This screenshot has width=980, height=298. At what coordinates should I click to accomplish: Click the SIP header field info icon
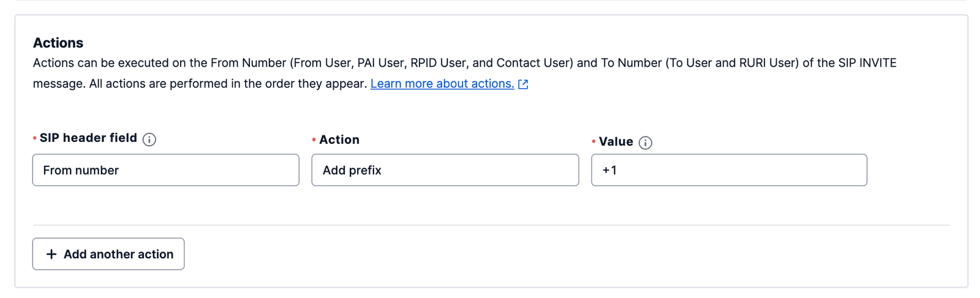149,140
